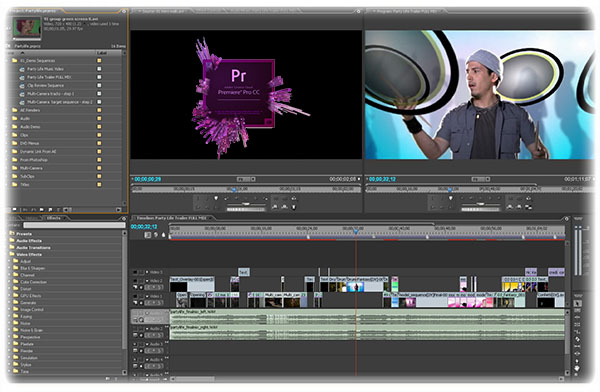
Task: Click label swatch for Audio bin
Action: point(99,118)
